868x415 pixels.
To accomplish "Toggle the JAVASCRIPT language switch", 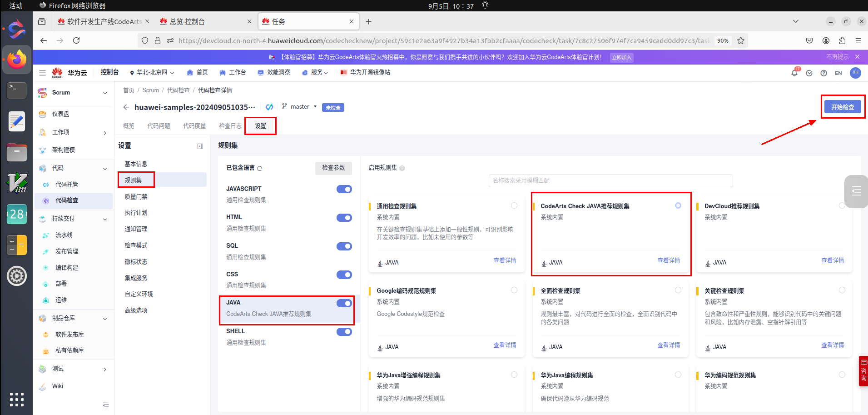I will [x=344, y=189].
